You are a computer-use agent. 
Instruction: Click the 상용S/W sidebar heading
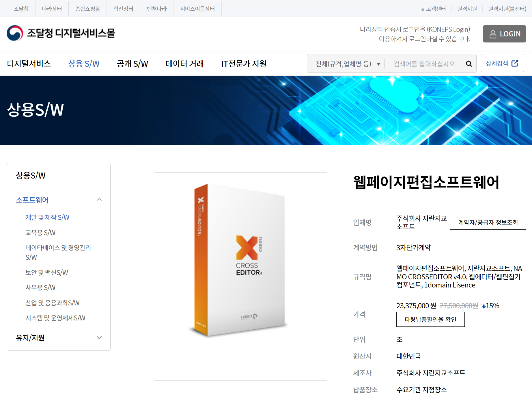pyautogui.click(x=31, y=175)
